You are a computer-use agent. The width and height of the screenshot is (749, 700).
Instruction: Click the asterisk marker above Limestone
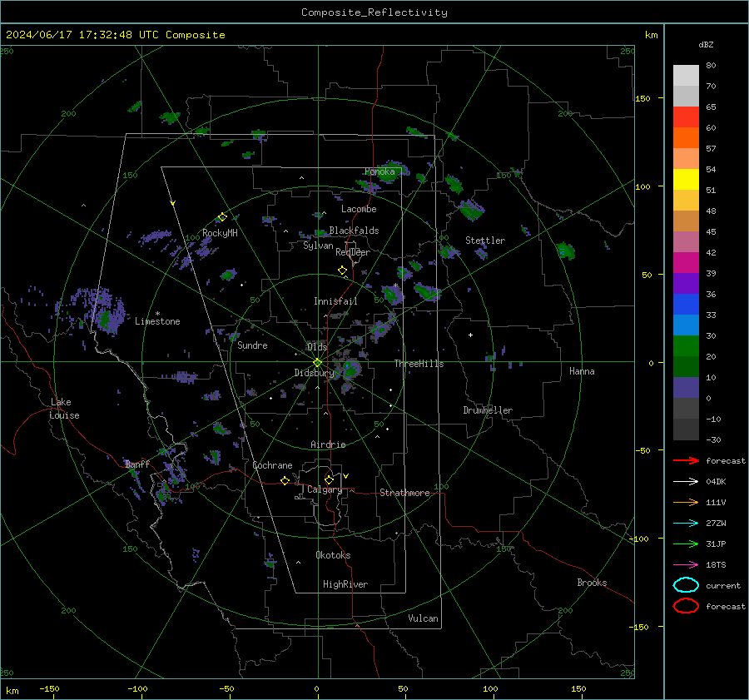tap(157, 314)
